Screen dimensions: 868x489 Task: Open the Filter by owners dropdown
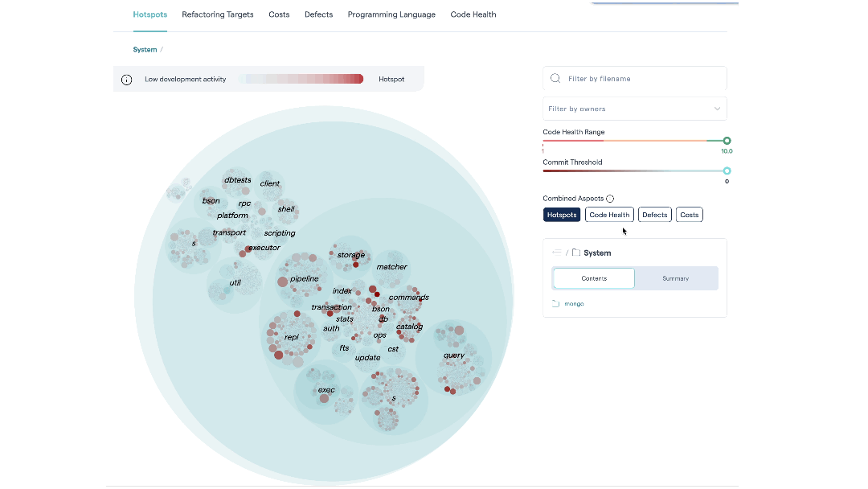tap(635, 108)
